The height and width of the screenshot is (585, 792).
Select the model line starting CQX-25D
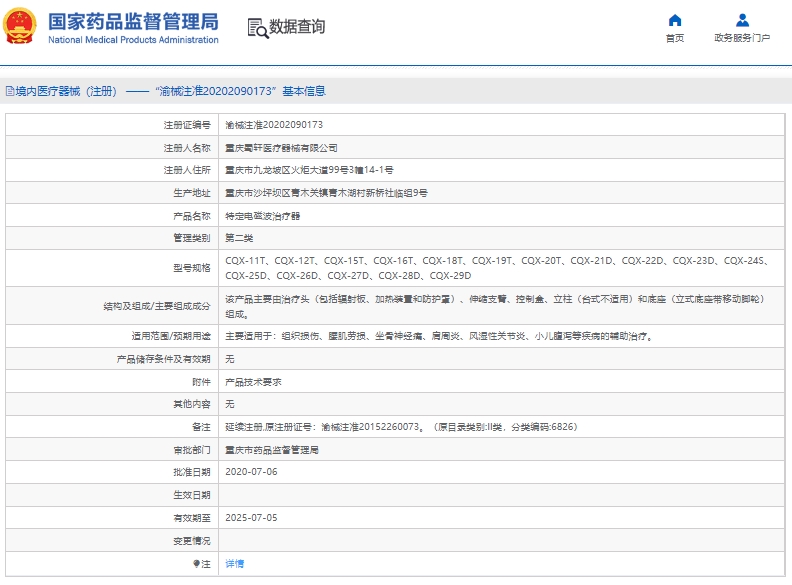[348, 276]
